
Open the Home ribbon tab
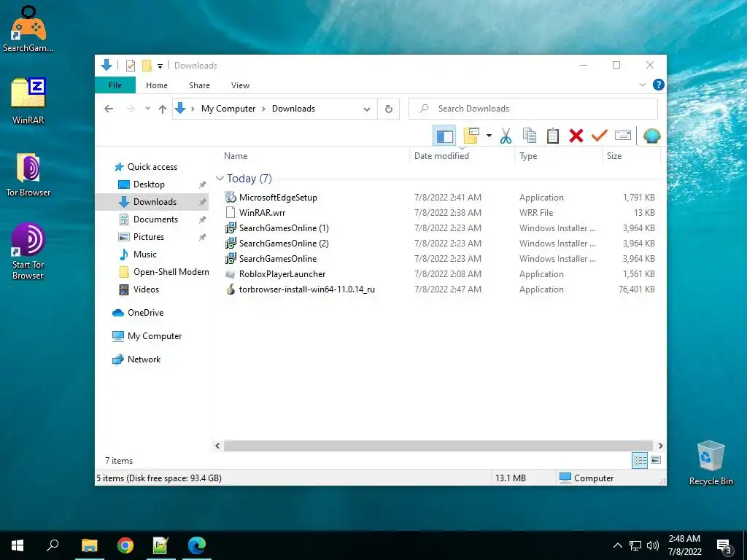coord(157,85)
